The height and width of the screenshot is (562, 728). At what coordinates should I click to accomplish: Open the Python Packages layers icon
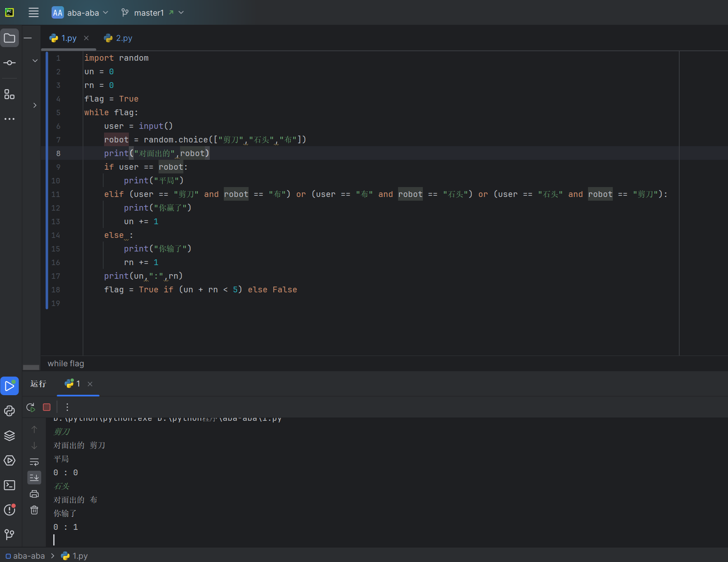click(x=9, y=436)
